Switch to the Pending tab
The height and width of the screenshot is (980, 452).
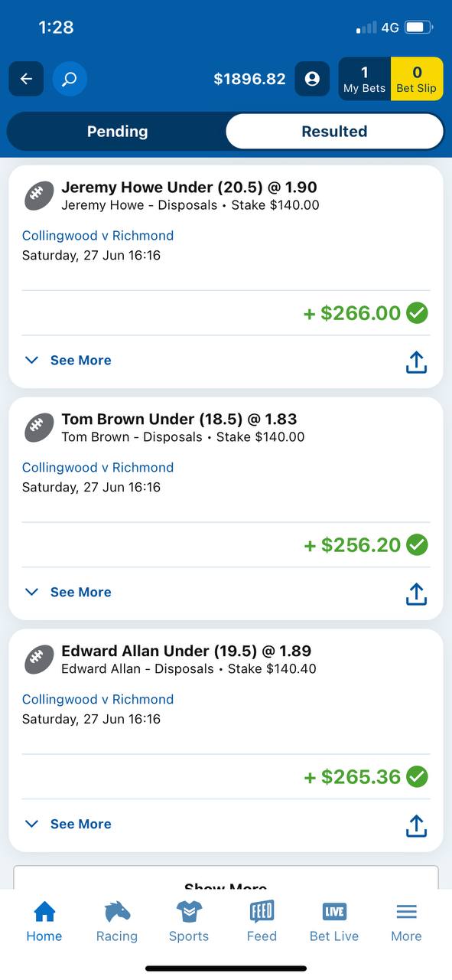(x=117, y=132)
